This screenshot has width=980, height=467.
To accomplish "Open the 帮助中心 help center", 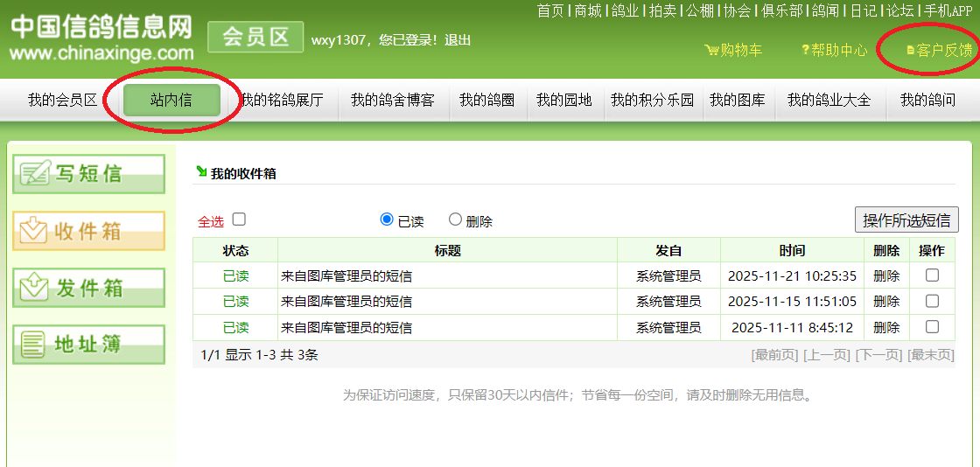I will click(x=835, y=50).
